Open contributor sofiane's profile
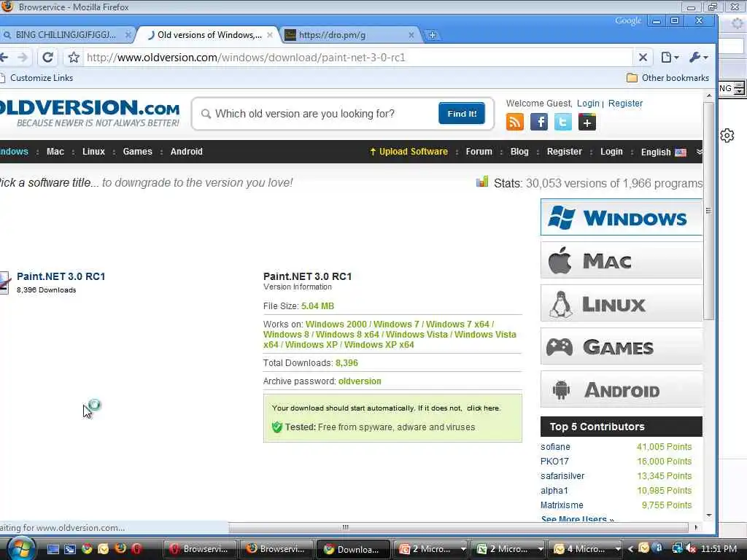The width and height of the screenshot is (747, 560). pos(555,447)
